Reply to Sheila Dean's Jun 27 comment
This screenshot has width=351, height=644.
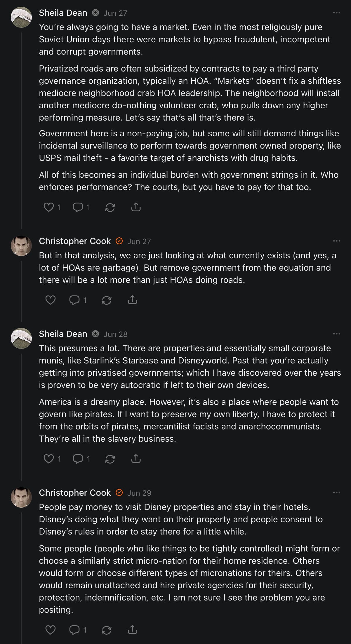(x=78, y=207)
